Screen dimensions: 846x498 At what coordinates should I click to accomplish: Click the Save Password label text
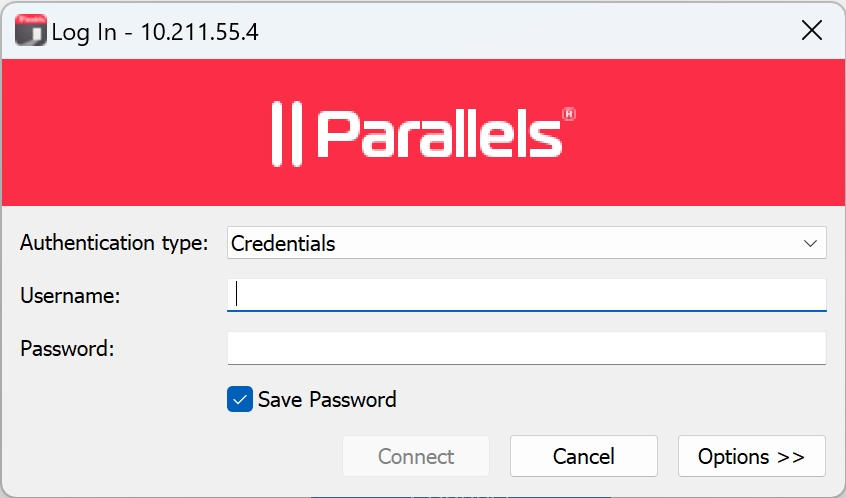[x=327, y=400]
